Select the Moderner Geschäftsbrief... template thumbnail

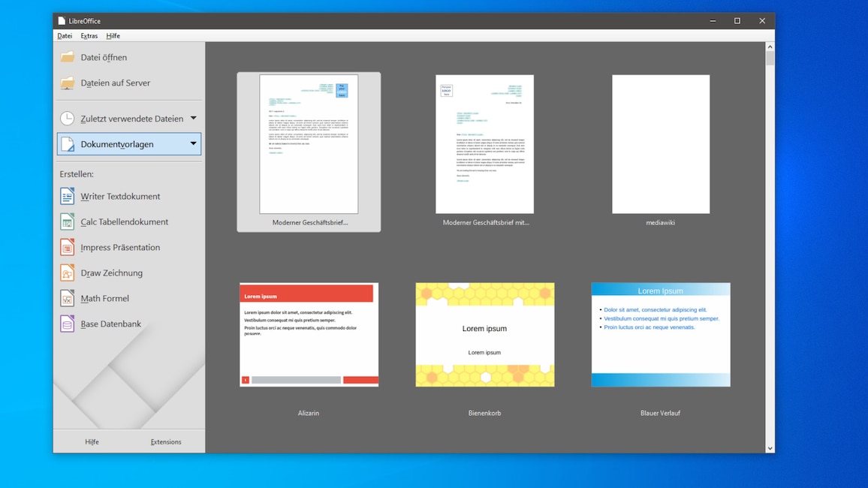(309, 144)
